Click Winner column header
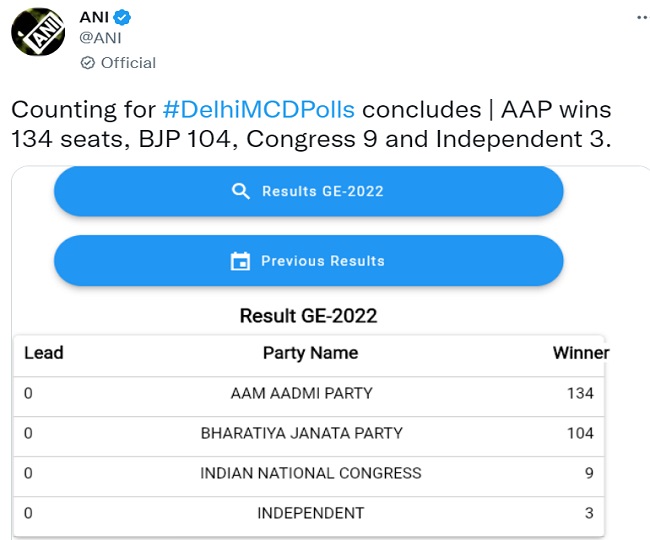 (581, 353)
